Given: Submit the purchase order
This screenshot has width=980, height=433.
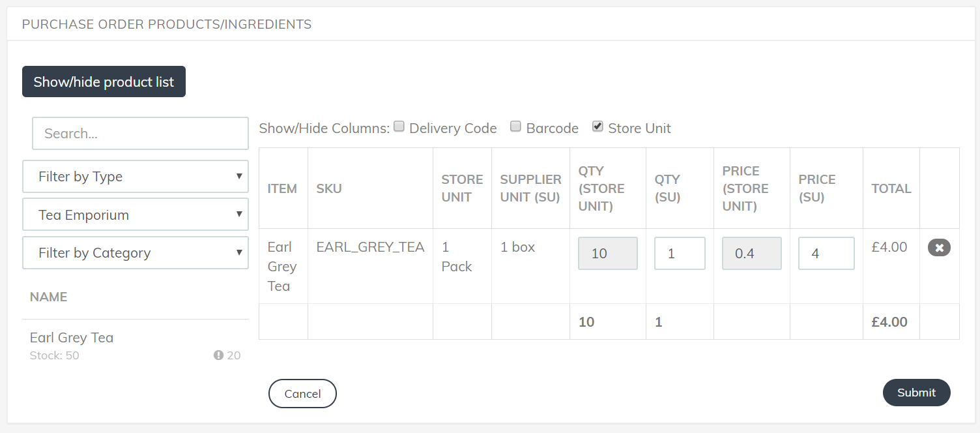Looking at the screenshot, I should point(916,393).
